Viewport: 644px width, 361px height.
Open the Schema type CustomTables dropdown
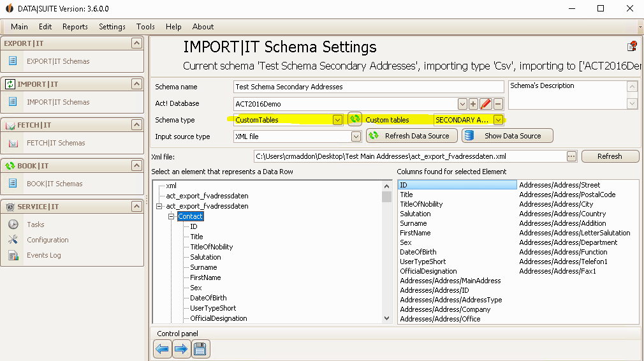pos(337,120)
